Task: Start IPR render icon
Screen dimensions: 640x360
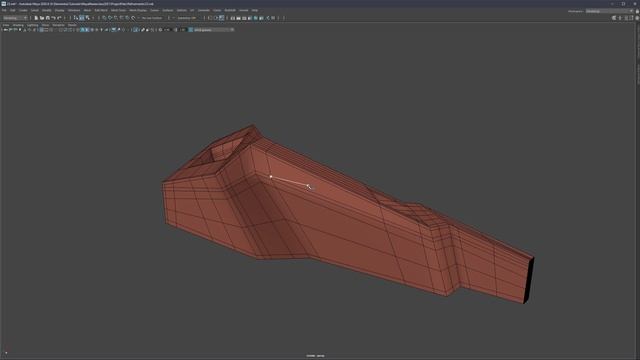Action: (244, 18)
